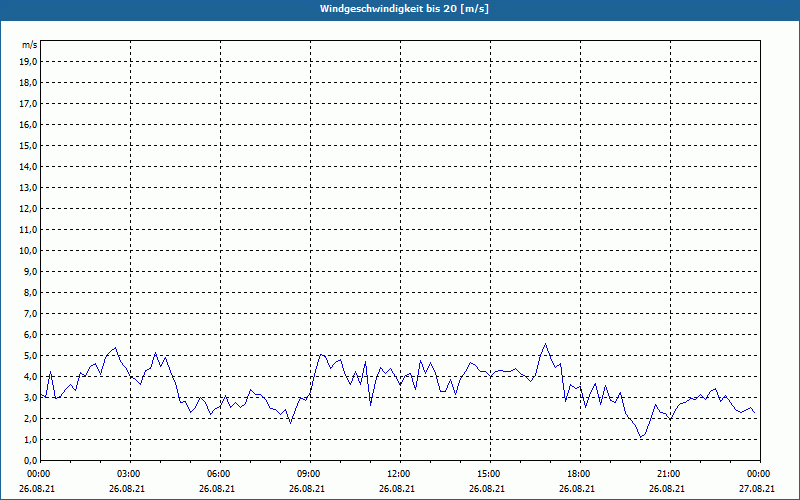Click the 17,0 y-axis value
The height and width of the screenshot is (500, 800).
[28, 104]
